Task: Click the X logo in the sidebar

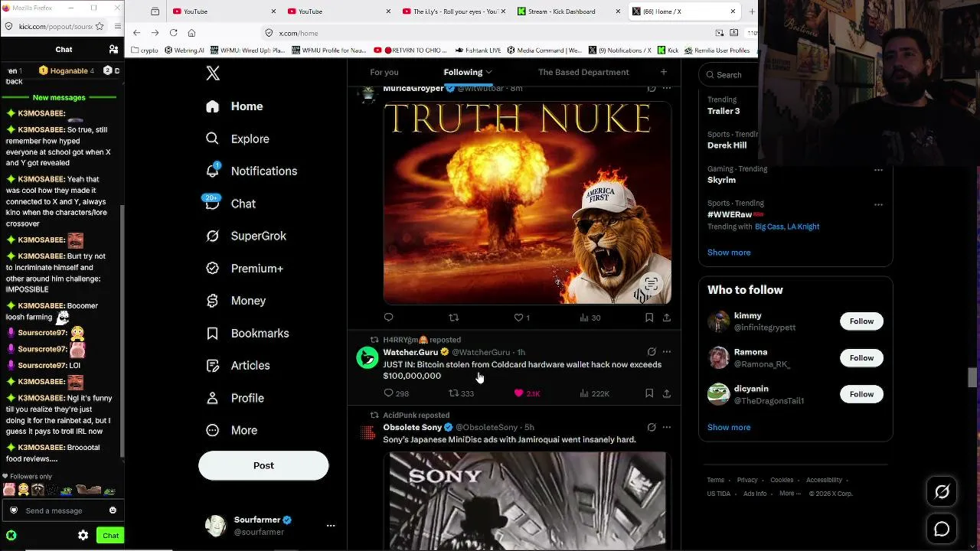Action: [213, 73]
